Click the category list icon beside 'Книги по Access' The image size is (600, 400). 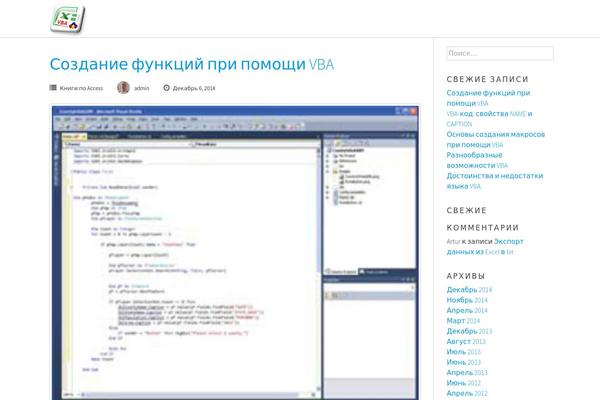[53, 88]
